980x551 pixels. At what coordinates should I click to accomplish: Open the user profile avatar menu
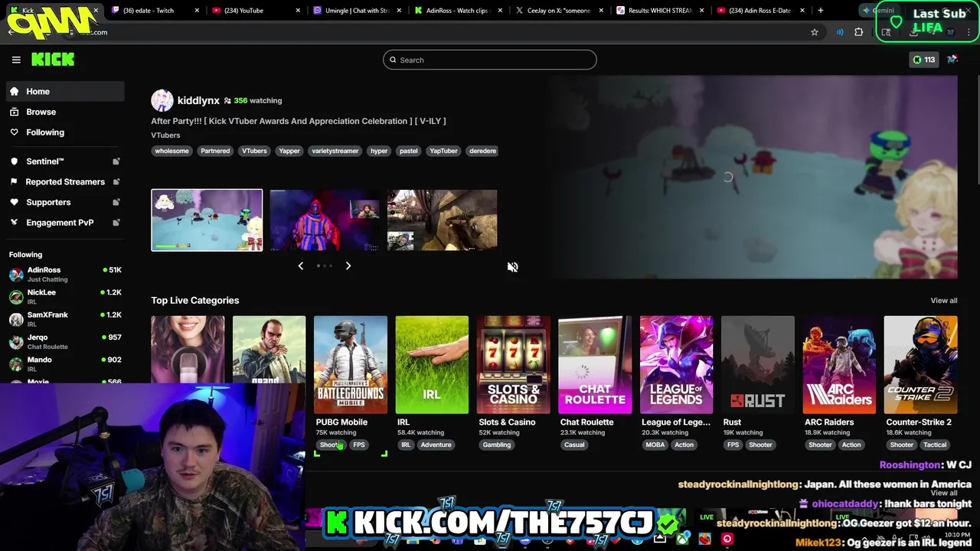click(952, 60)
